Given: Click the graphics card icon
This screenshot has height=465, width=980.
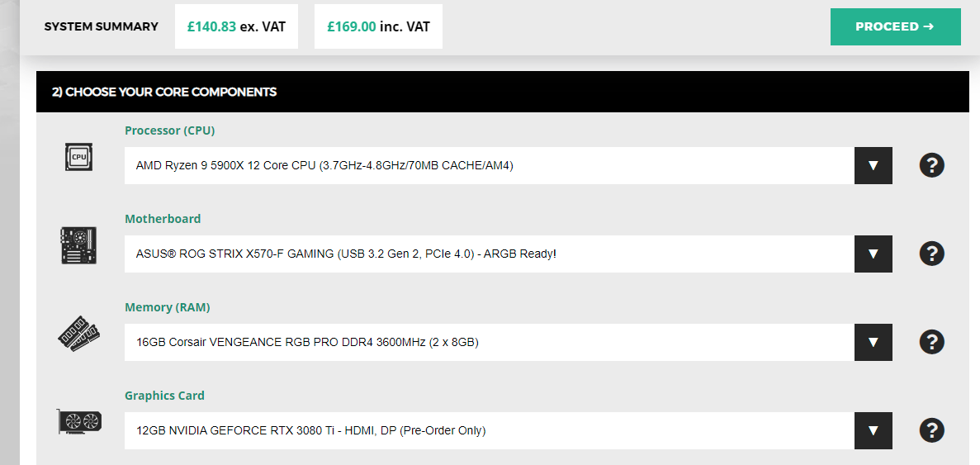Looking at the screenshot, I should click(x=78, y=422).
